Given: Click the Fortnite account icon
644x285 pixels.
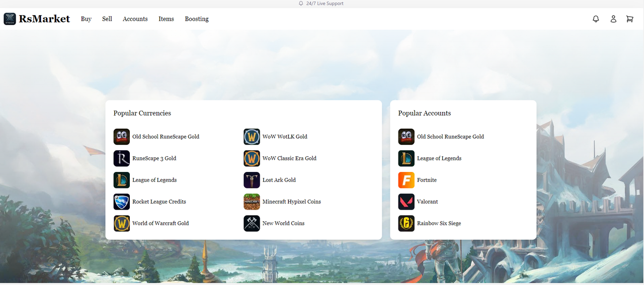Looking at the screenshot, I should (x=407, y=180).
